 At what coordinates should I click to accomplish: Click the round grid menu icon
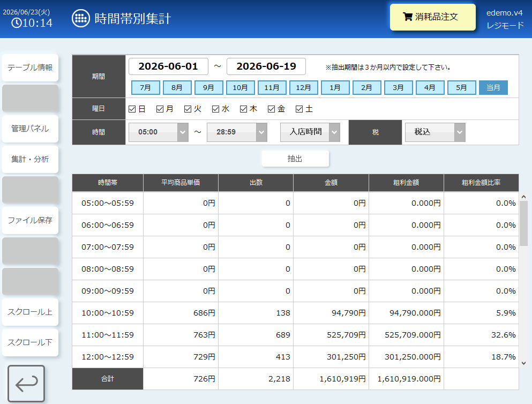click(x=81, y=18)
